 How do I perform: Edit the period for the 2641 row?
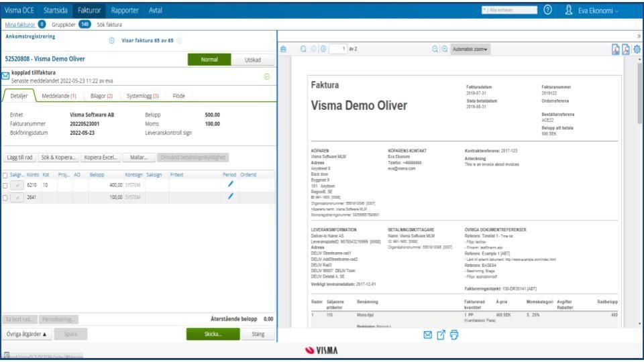230,196
